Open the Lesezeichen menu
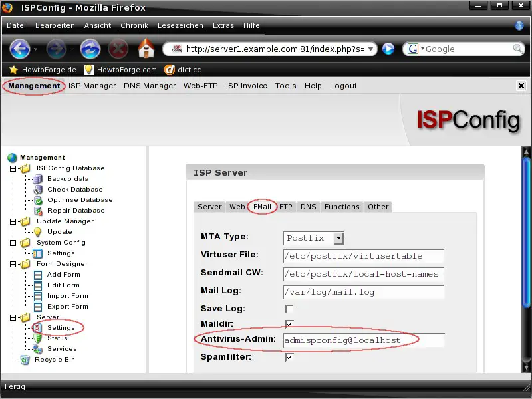The image size is (532, 399). [180, 25]
